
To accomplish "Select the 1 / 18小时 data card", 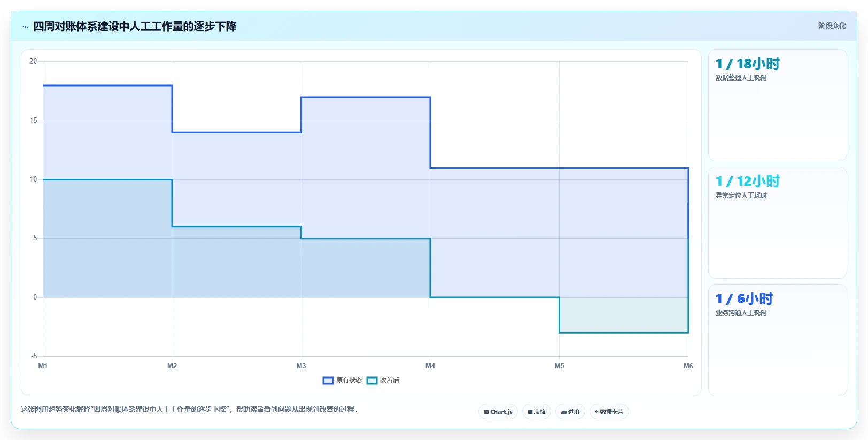I will point(777,105).
